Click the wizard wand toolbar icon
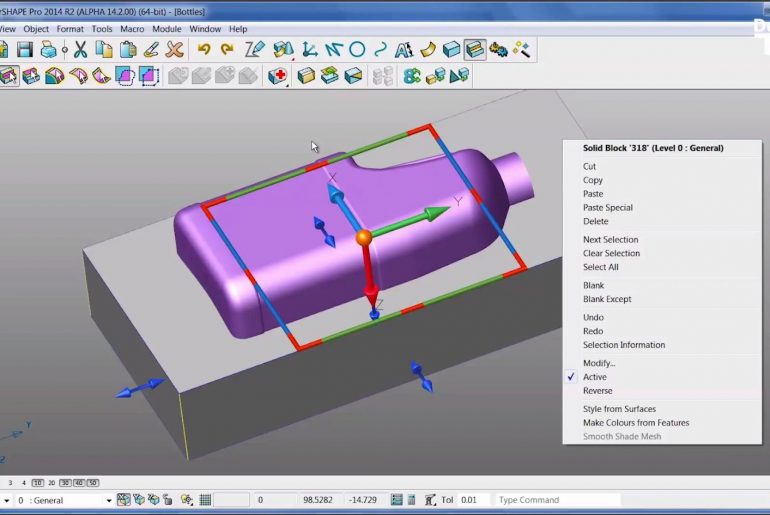 click(522, 49)
